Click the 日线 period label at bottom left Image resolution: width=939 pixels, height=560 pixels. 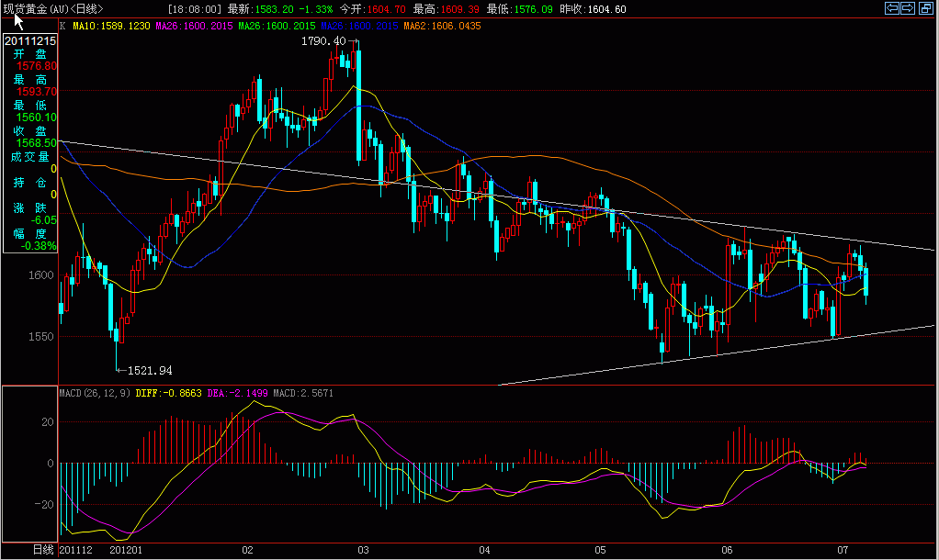[x=43, y=549]
